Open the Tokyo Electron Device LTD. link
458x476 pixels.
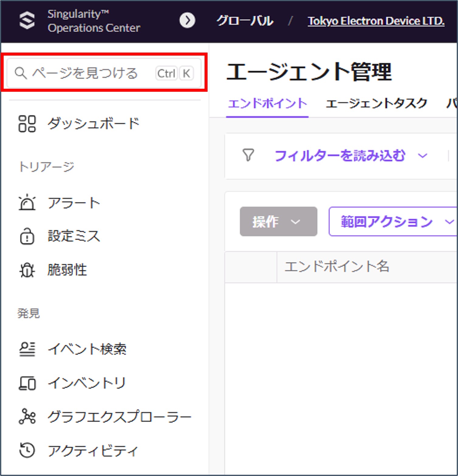click(x=376, y=21)
